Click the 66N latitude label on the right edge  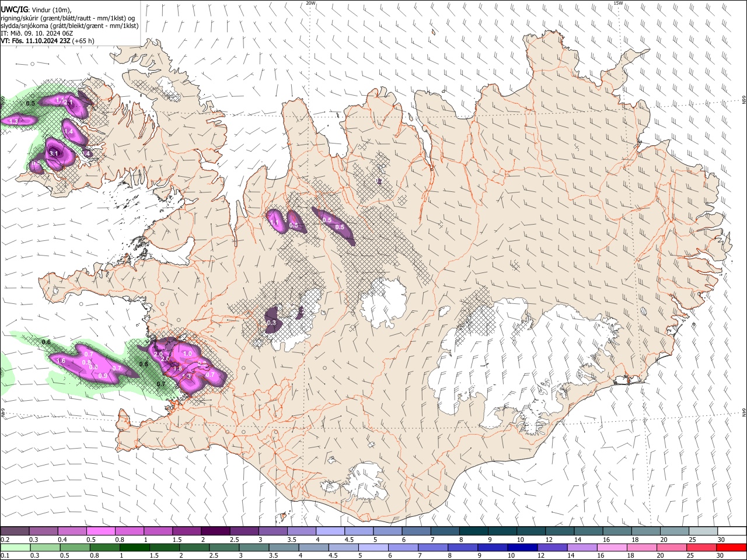pyautogui.click(x=744, y=100)
